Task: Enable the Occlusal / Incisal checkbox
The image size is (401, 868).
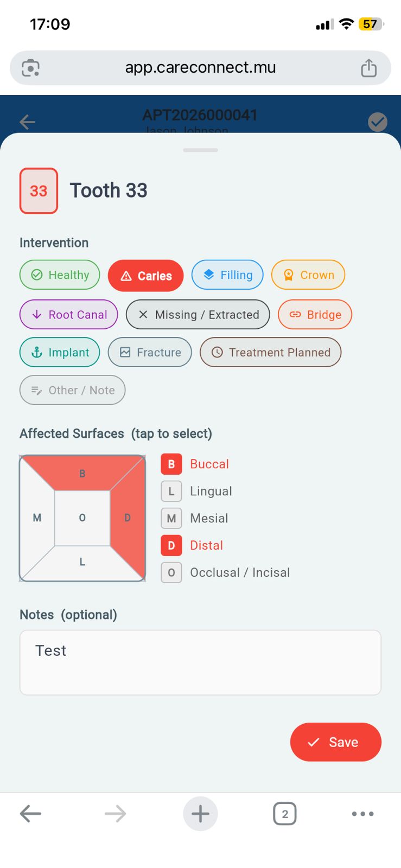Action: 171,573
